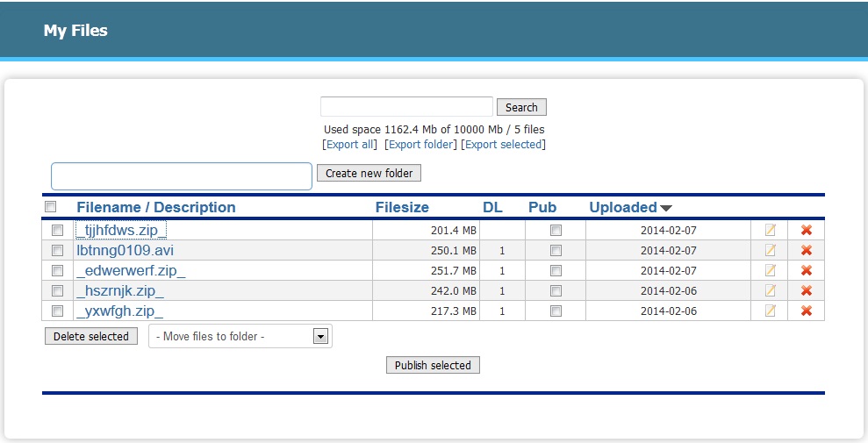This screenshot has width=868, height=443.
Task: Click the Export all link
Action: point(351,144)
